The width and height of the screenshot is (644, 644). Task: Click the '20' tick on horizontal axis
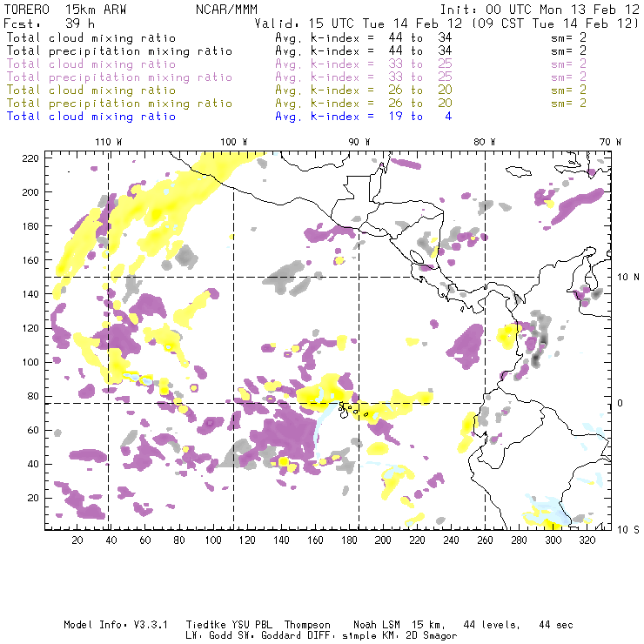pos(77,540)
